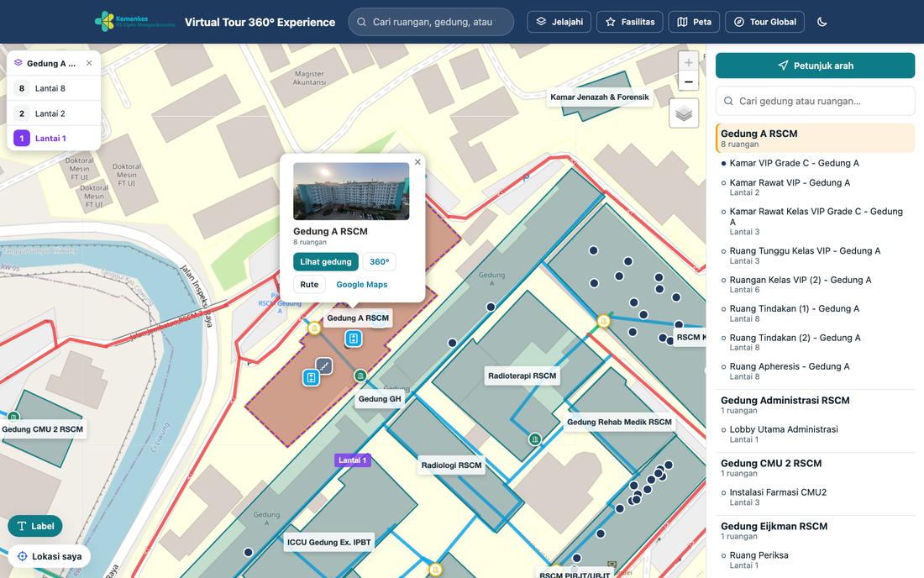
Task: Click the Kemenkes logo in header
Action: (135, 22)
